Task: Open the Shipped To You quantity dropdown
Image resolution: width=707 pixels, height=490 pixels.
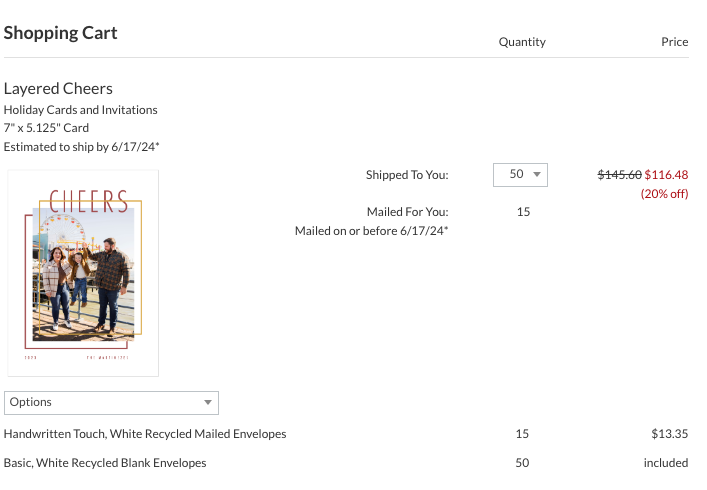Action: click(520, 175)
